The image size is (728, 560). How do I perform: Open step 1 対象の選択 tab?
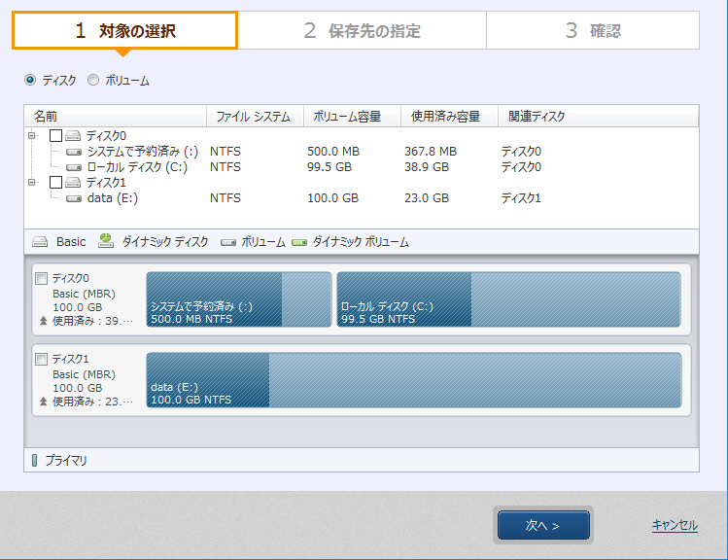pos(124,31)
